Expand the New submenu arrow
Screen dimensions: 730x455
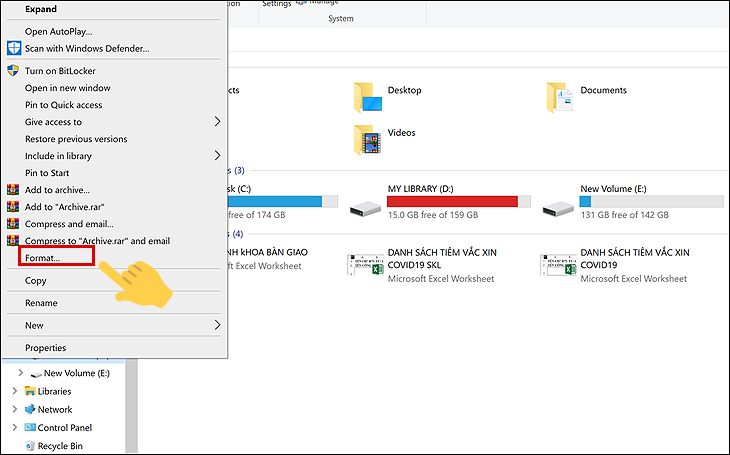(217, 325)
